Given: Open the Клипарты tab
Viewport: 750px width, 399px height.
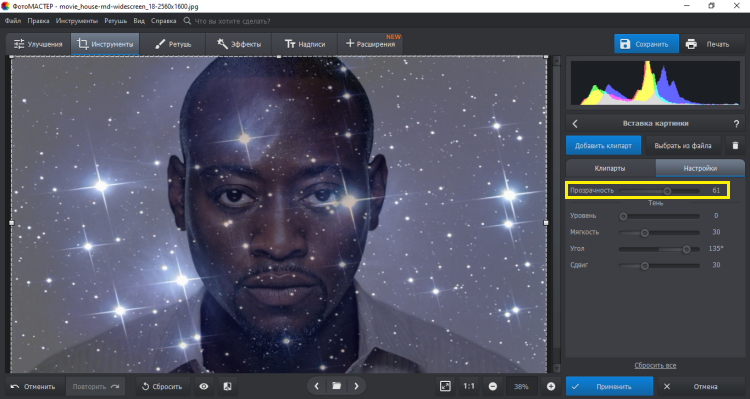Looking at the screenshot, I should click(610, 168).
